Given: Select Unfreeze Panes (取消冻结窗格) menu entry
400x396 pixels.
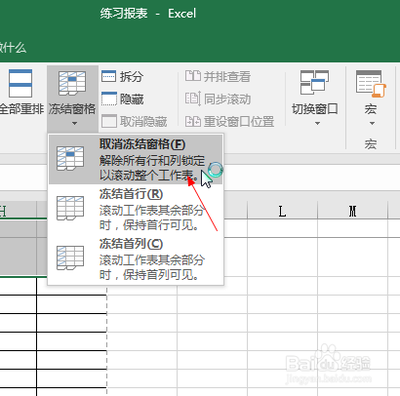Looking at the screenshot, I should coord(136,159).
